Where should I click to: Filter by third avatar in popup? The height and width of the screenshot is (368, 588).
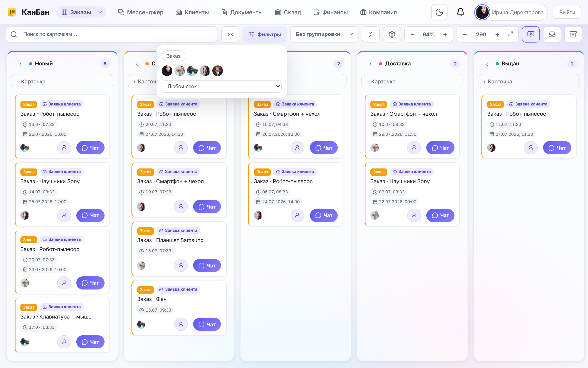(192, 71)
